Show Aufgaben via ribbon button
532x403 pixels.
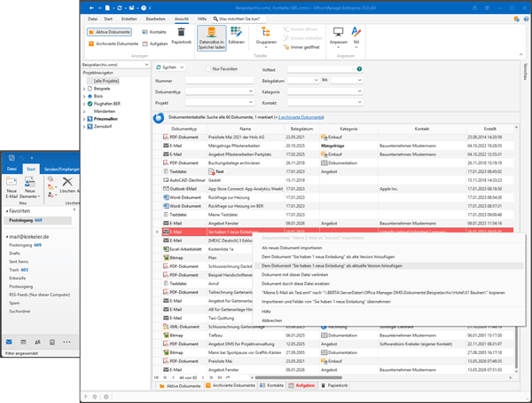155,43
